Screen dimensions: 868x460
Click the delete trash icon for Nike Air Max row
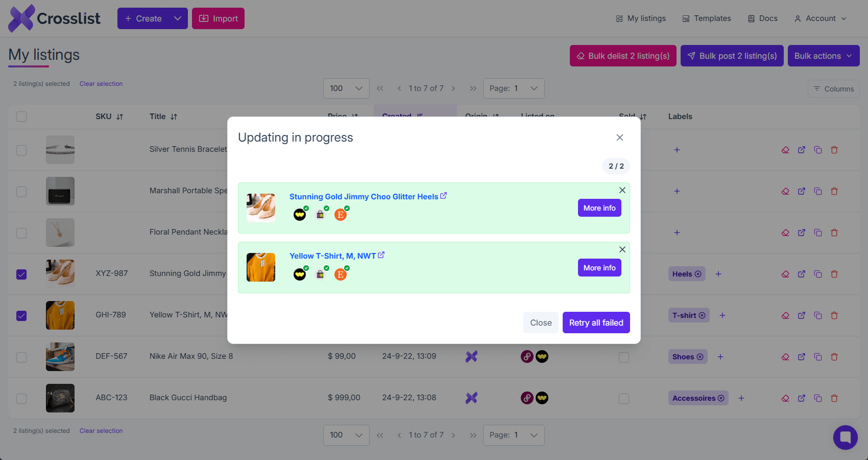pyautogui.click(x=834, y=357)
